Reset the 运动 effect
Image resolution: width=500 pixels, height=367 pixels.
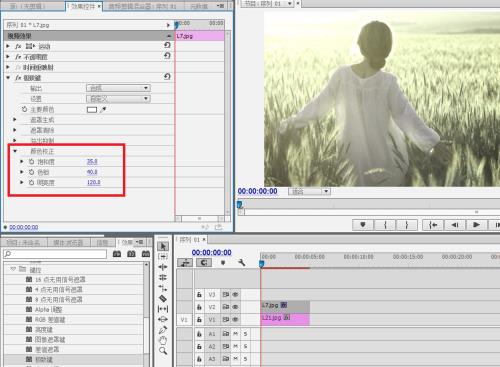click(167, 45)
